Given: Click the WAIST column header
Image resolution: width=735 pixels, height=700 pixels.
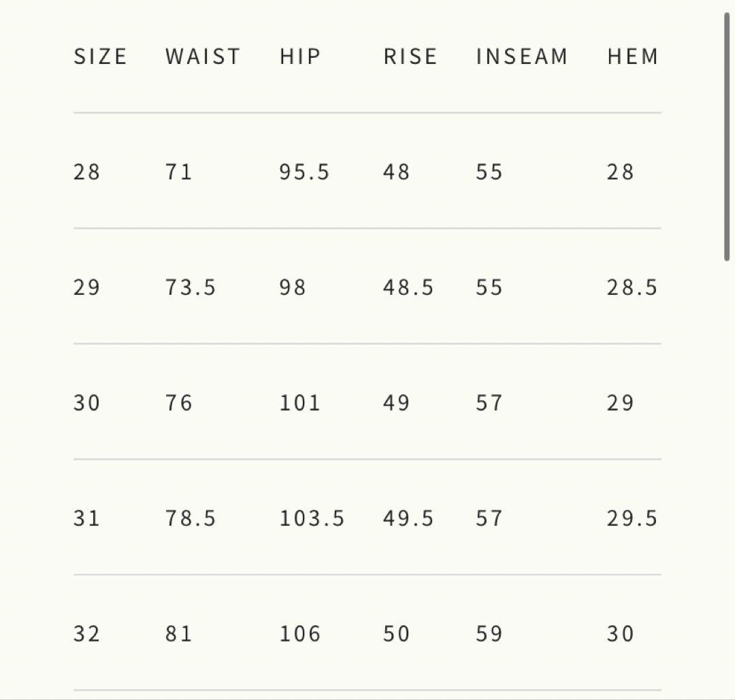Looking at the screenshot, I should pyautogui.click(x=203, y=57).
